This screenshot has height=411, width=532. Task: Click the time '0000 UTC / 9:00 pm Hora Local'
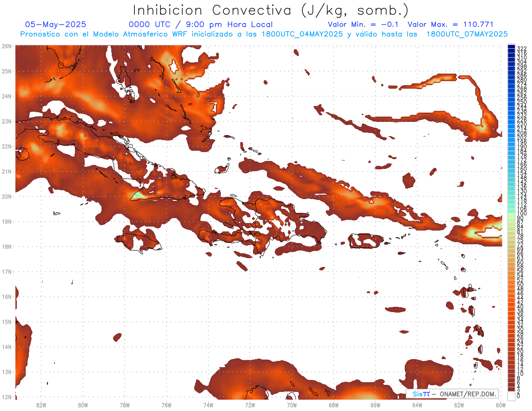[200, 24]
